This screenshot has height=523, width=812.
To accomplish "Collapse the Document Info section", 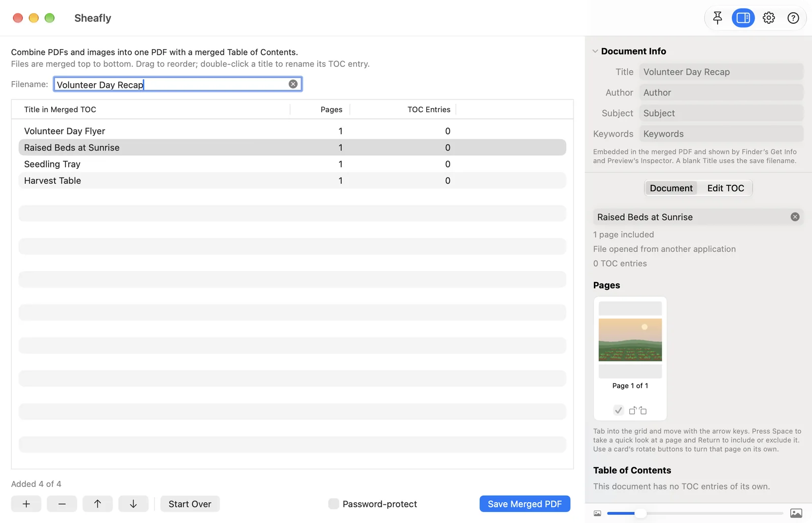I will click(x=595, y=51).
